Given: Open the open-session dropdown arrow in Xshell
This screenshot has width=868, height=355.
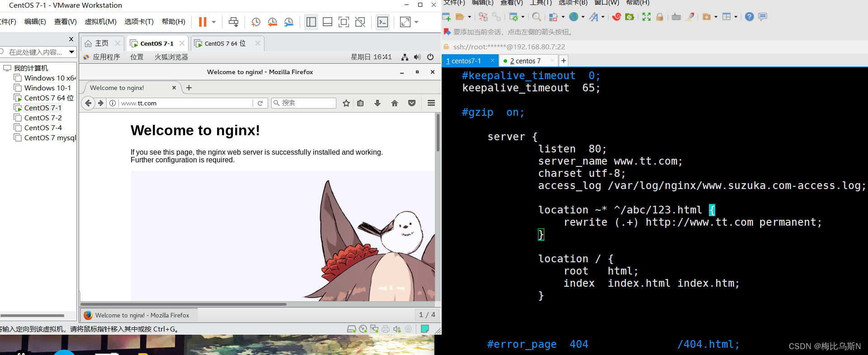Looking at the screenshot, I should click(469, 17).
